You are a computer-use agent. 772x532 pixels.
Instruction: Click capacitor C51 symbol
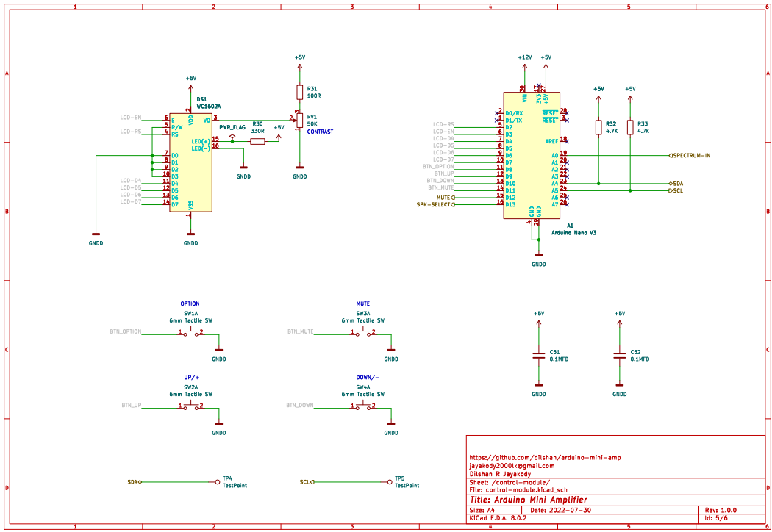pos(538,356)
